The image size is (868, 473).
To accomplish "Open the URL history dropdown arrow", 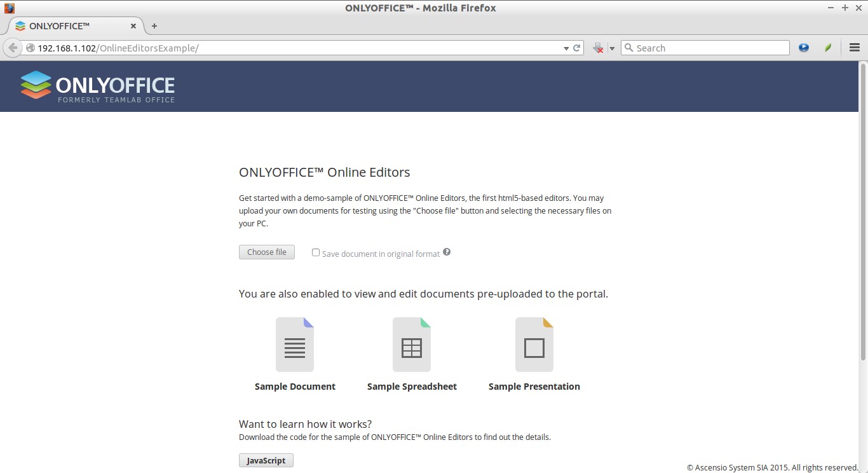I will coord(566,48).
